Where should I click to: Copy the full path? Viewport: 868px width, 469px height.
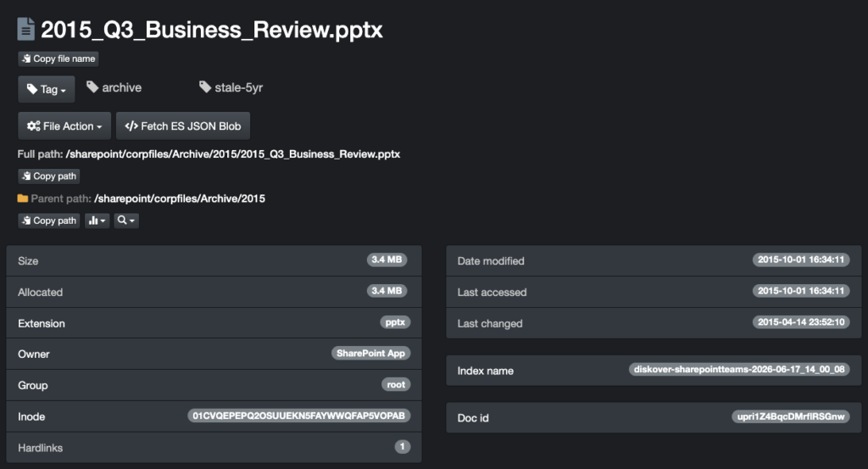[48, 176]
